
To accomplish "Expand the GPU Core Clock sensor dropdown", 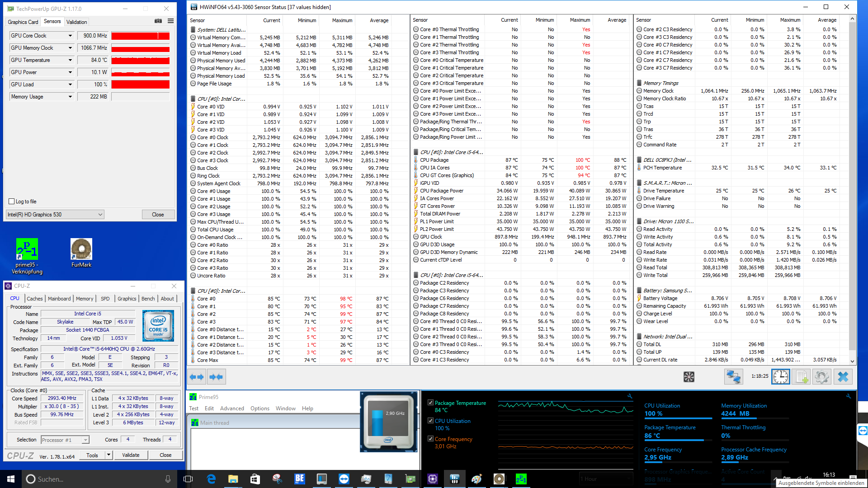I will coord(70,36).
